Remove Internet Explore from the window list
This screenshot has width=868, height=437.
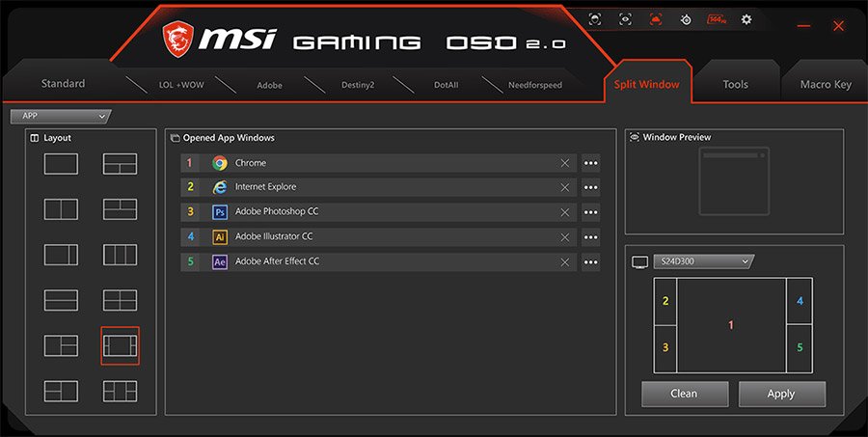564,188
